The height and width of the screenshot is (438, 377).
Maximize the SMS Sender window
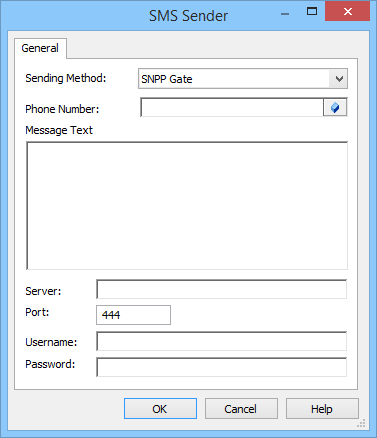[x=312, y=12]
